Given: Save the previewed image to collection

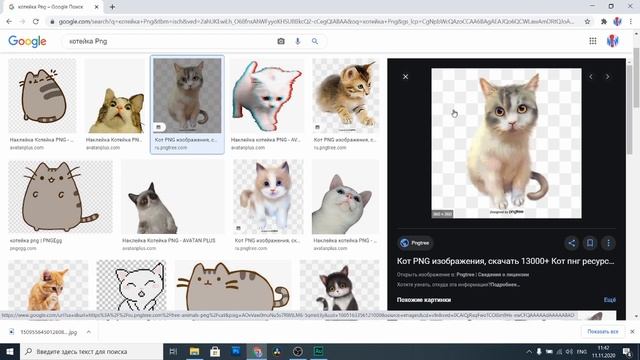Looking at the screenshot, I should 590,243.
